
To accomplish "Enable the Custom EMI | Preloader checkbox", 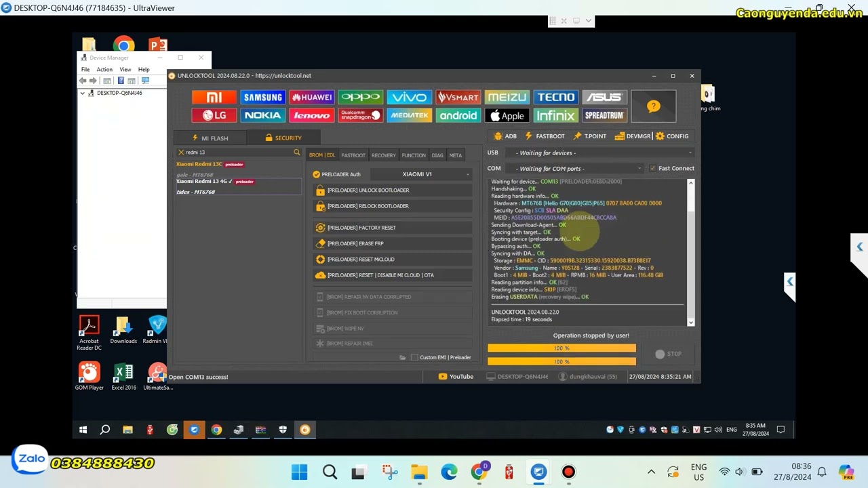I will [x=414, y=357].
